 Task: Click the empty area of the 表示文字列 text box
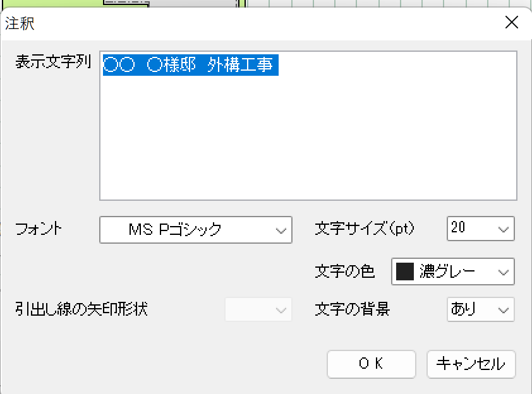308,145
